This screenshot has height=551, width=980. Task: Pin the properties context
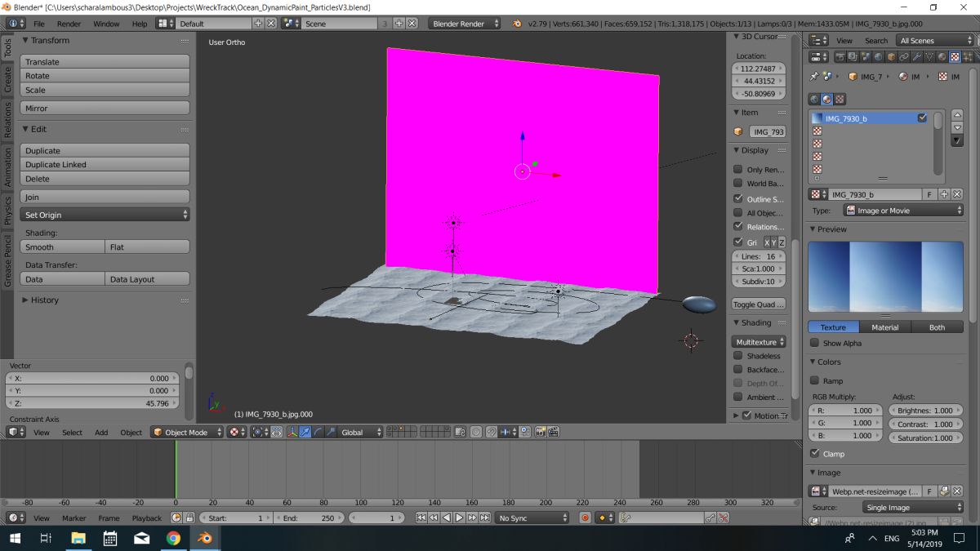[x=814, y=76]
